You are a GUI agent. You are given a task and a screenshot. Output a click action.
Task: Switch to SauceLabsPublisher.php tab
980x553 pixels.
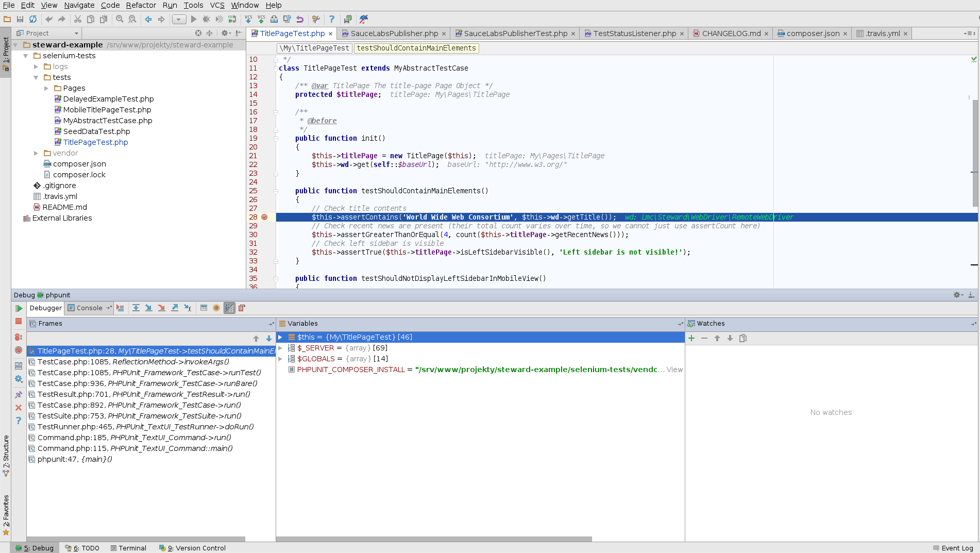(394, 33)
